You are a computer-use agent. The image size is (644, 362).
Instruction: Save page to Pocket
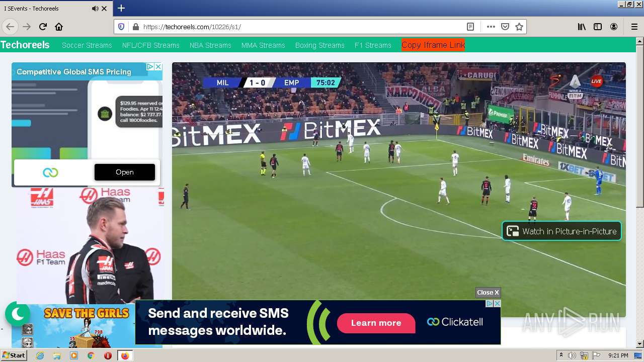pyautogui.click(x=505, y=27)
